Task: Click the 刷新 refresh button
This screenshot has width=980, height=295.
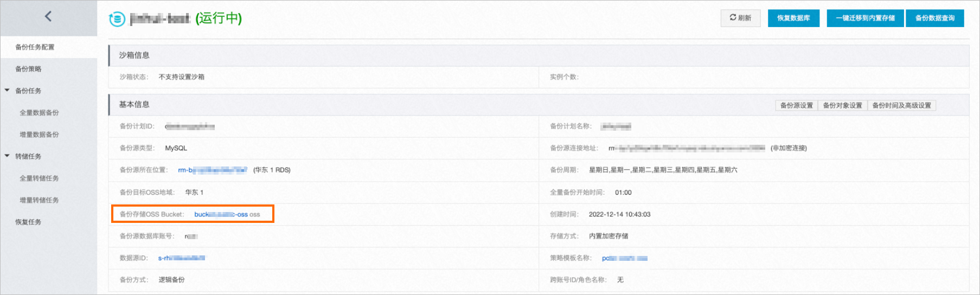Action: click(740, 18)
